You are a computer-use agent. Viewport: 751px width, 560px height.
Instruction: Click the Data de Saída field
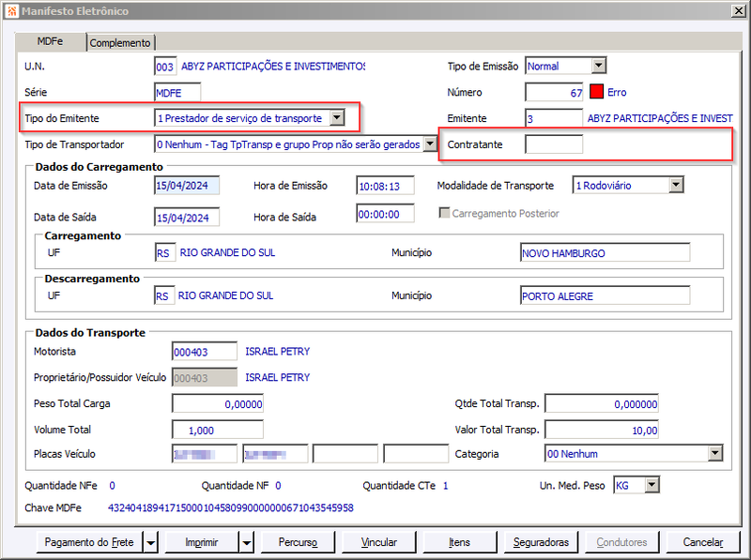tap(187, 218)
